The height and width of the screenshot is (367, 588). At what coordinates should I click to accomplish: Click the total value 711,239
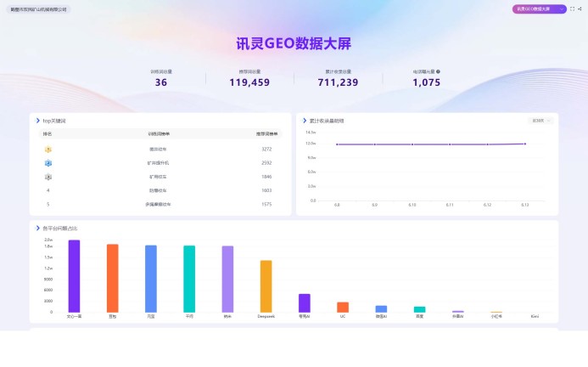pyautogui.click(x=338, y=82)
